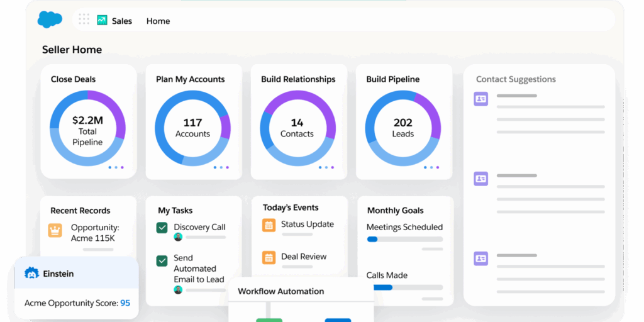Open the Send Automated Email to Lead task

[x=199, y=269]
